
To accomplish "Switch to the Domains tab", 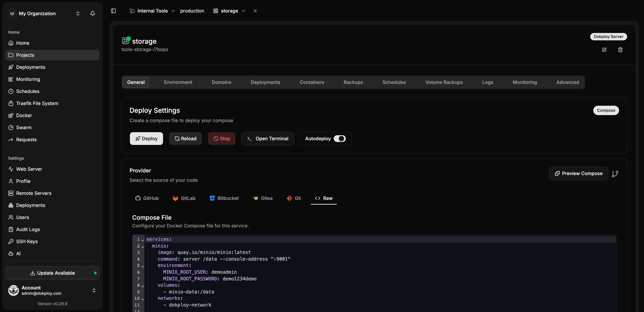I will 221,82.
